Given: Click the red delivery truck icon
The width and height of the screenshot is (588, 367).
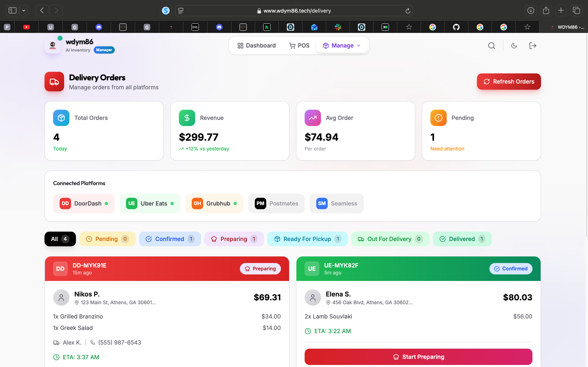Looking at the screenshot, I should (x=54, y=82).
